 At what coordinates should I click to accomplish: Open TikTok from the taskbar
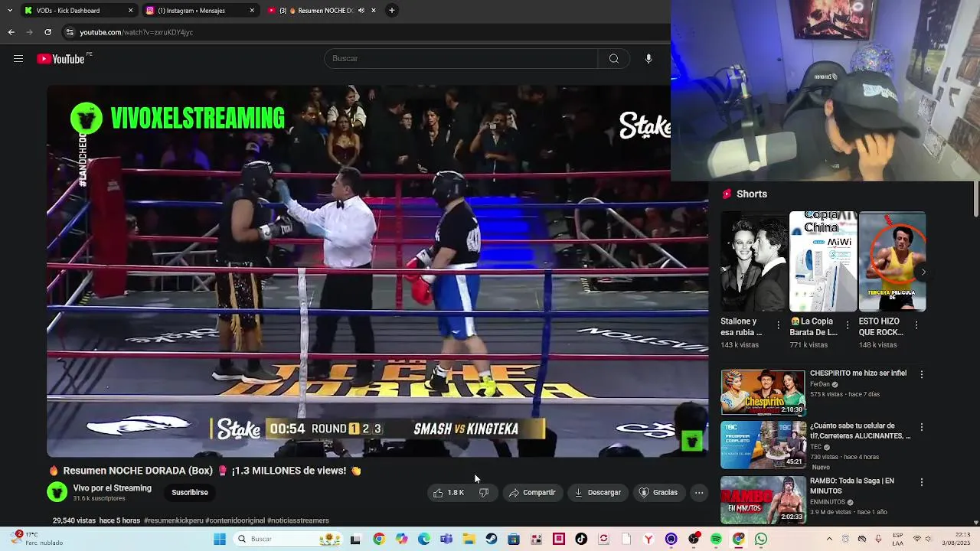point(581,539)
